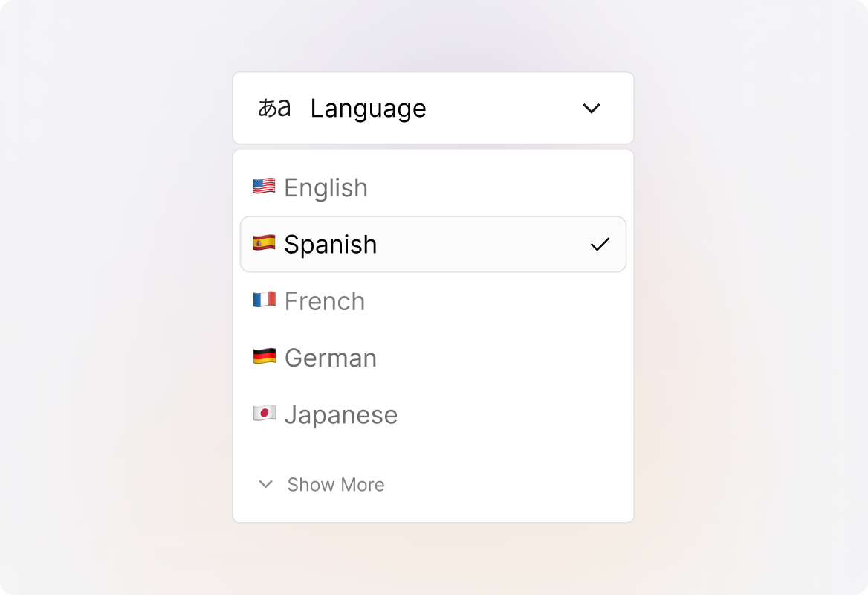Choose French as the language
The width and height of the screenshot is (868, 595).
[x=324, y=301]
